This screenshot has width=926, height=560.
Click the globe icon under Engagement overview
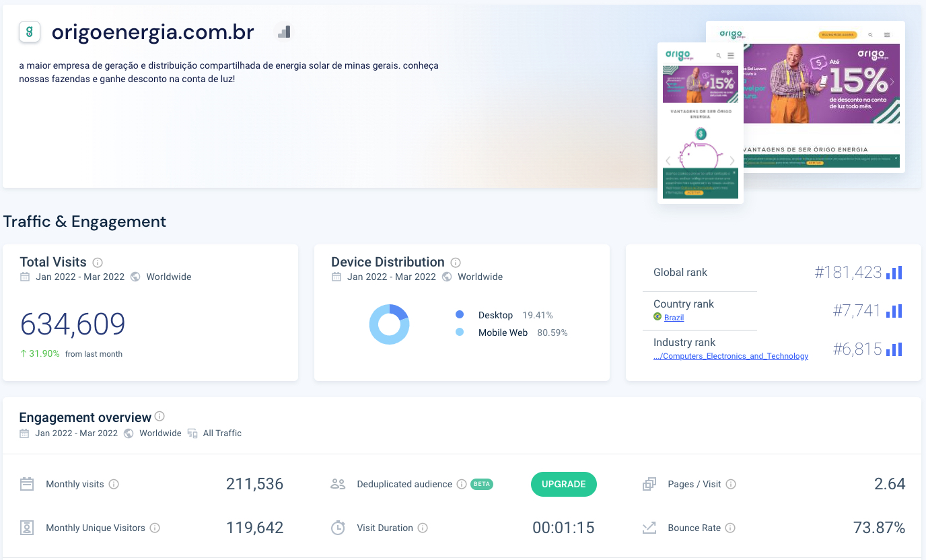click(129, 433)
